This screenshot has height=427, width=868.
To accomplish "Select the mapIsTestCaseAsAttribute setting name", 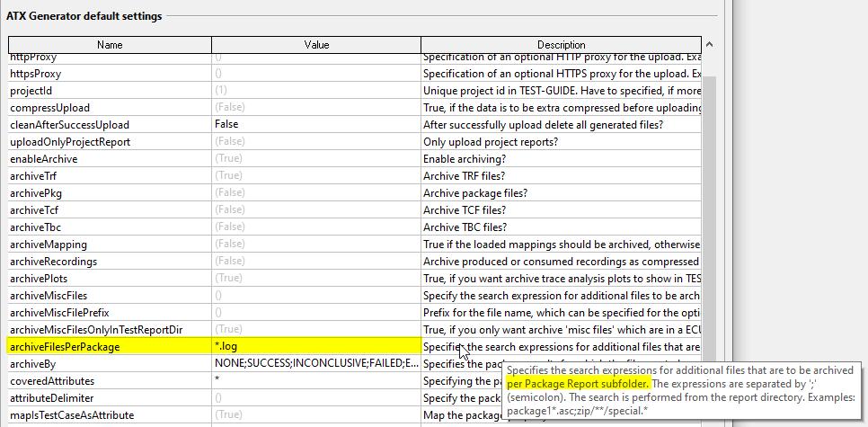I will coord(110,415).
